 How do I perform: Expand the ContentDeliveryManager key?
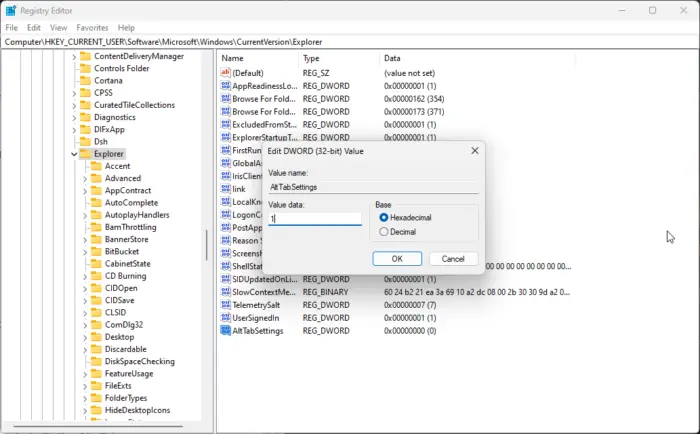[74, 57]
